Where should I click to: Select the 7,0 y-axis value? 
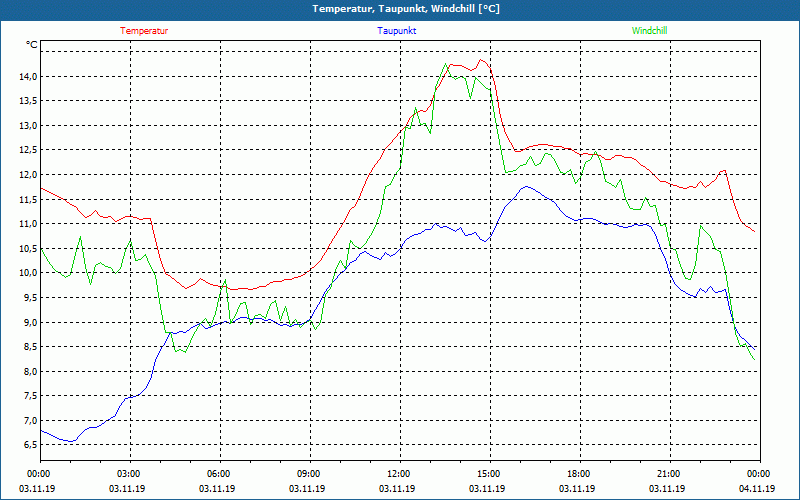click(x=30, y=420)
